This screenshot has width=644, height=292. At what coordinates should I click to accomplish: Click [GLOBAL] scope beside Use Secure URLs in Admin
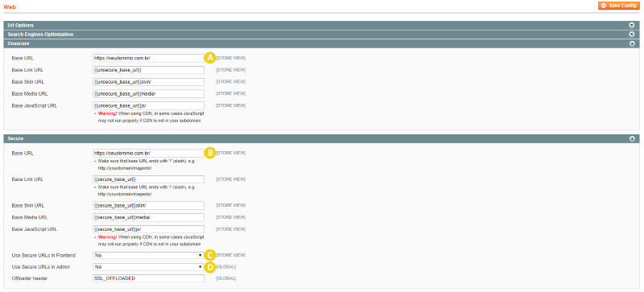pyautogui.click(x=226, y=267)
